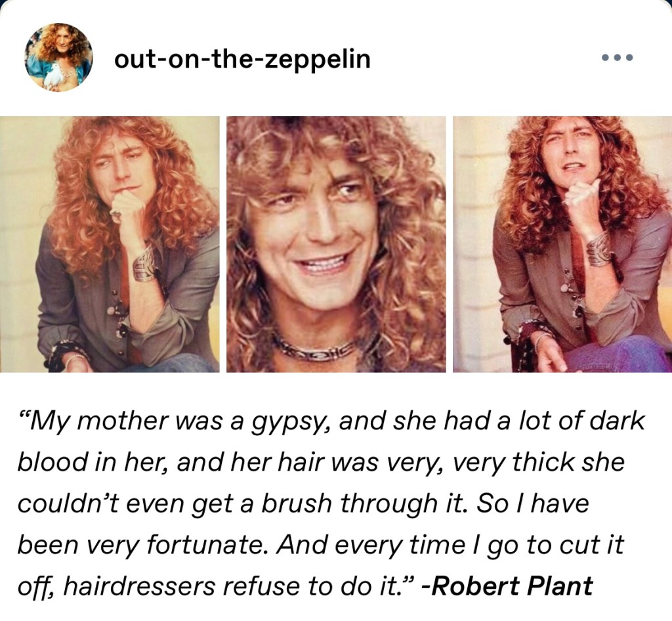View the right photo in the post
This screenshot has height=621, width=672.
[562, 244]
